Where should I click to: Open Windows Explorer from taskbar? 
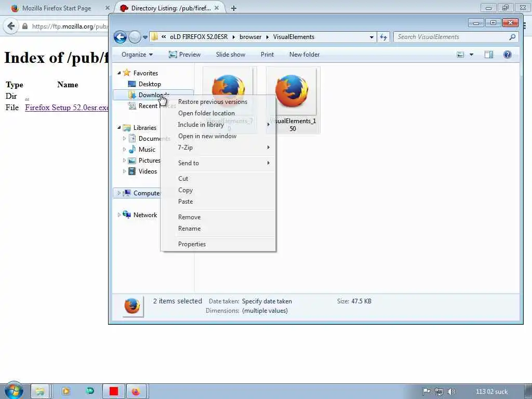(40, 391)
